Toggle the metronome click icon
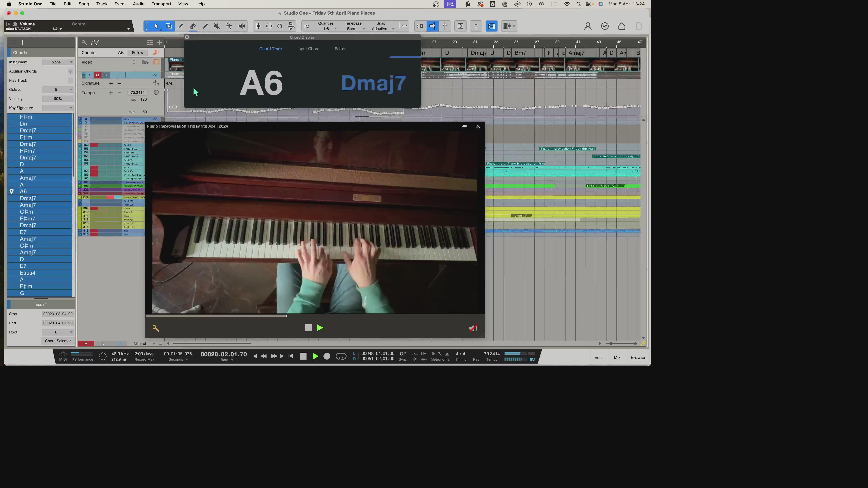Image resolution: width=868 pixels, height=488 pixels. tap(447, 354)
